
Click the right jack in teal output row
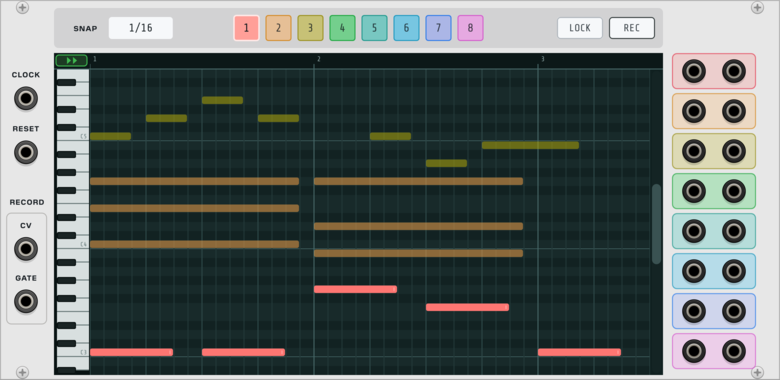point(734,231)
